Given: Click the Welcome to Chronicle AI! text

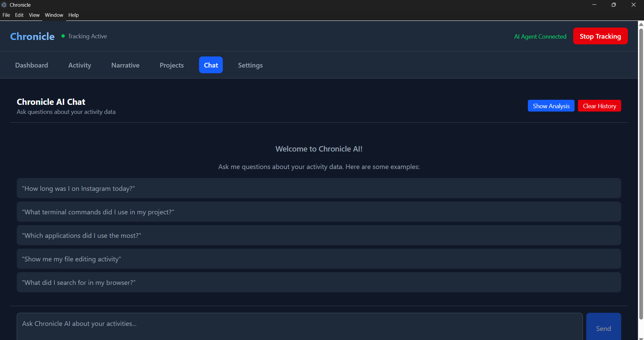Looking at the screenshot, I should (319, 149).
